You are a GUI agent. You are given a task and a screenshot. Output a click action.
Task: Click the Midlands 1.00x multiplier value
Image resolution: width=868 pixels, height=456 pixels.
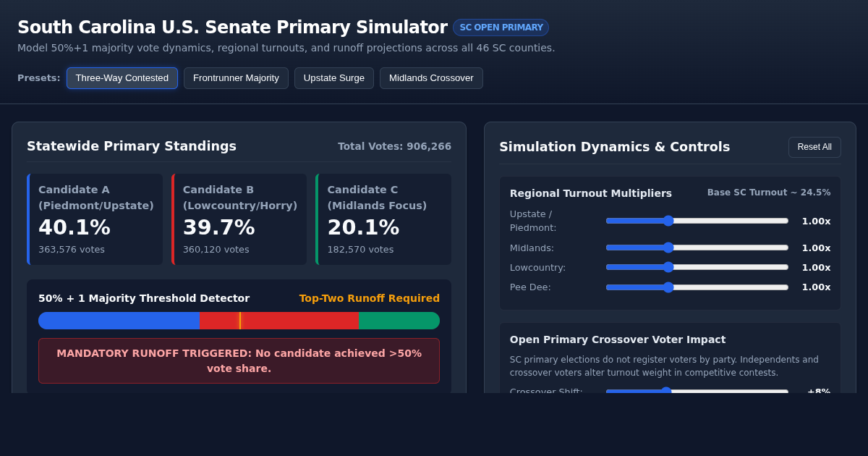pyautogui.click(x=816, y=248)
